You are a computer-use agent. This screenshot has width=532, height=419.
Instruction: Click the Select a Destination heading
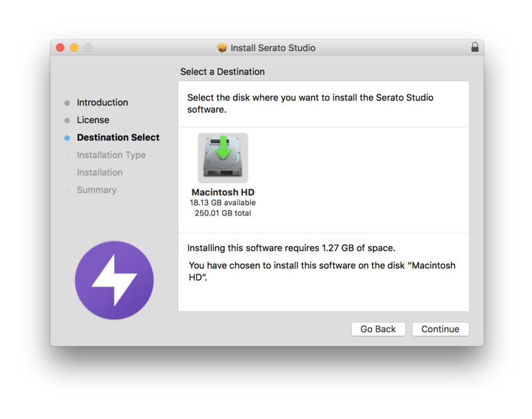(x=223, y=72)
